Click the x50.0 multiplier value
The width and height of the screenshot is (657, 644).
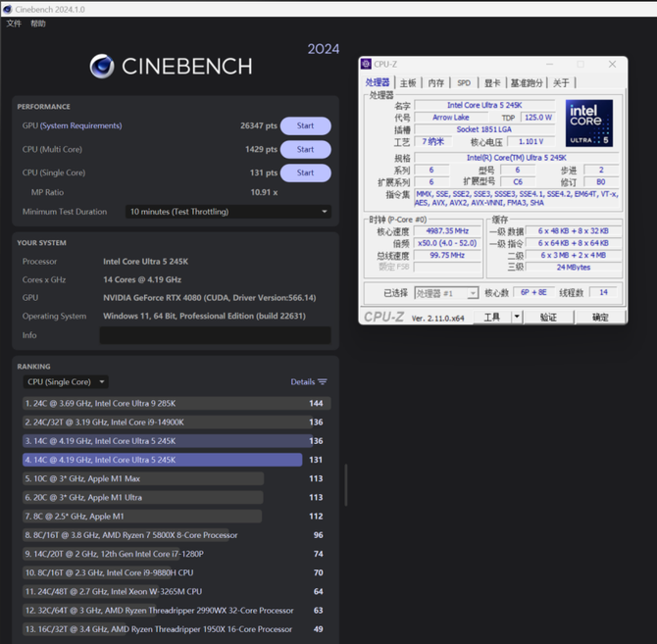pos(447,243)
